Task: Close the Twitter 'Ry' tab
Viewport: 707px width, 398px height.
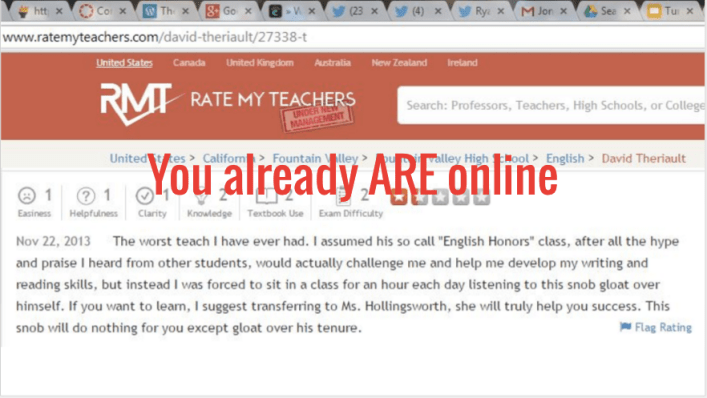Action: tap(500, 11)
